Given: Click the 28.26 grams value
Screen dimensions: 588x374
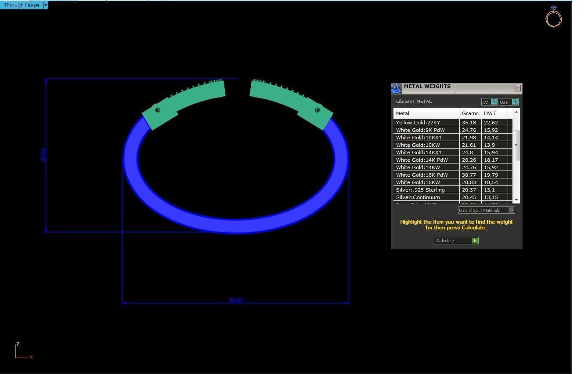Looking at the screenshot, I should coord(469,160).
